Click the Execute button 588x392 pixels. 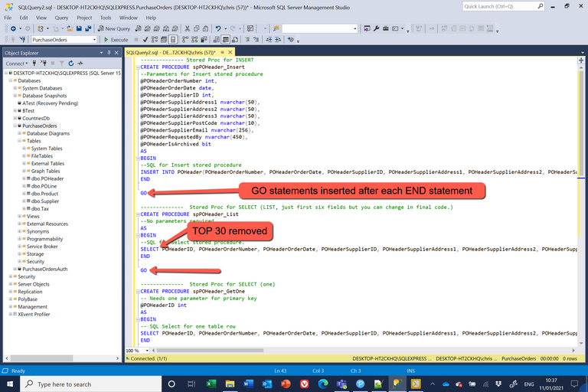coord(116,40)
